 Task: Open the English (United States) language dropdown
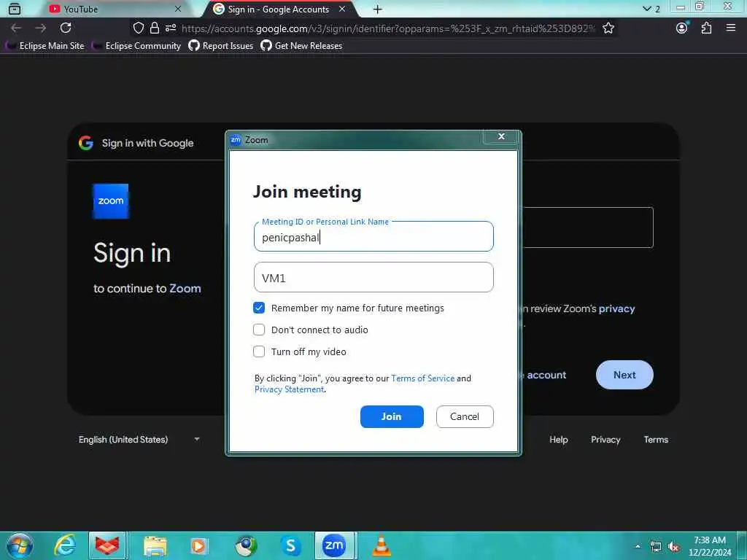(139, 440)
